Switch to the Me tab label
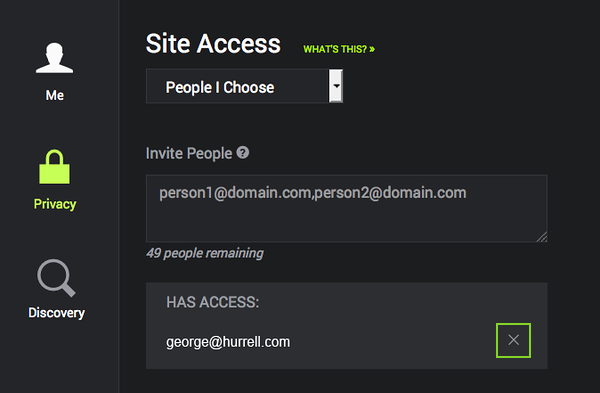This screenshot has width=600, height=393. coord(55,95)
